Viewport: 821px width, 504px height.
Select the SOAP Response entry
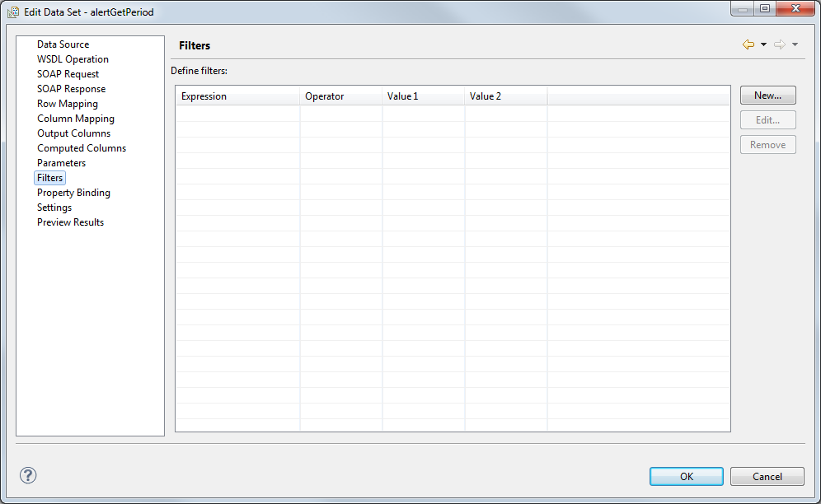pyautogui.click(x=71, y=89)
